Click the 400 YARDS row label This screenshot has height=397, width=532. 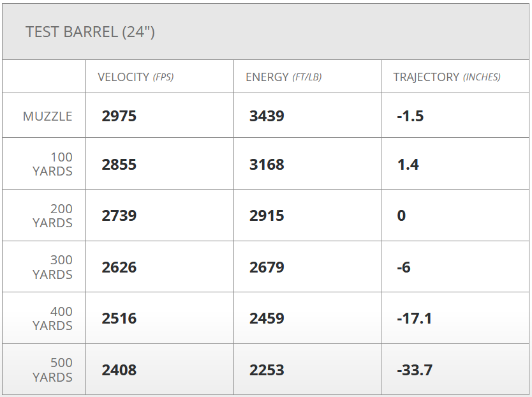[52, 318]
